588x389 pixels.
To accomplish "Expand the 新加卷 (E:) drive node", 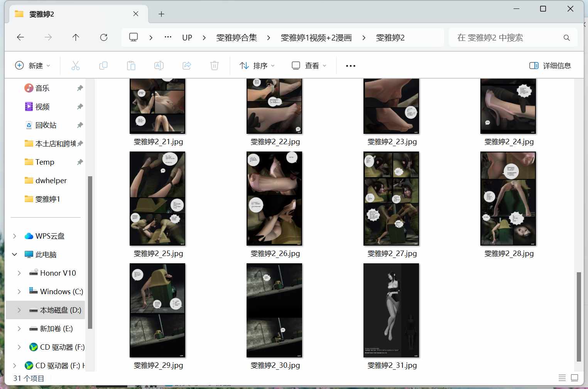I will pos(19,329).
